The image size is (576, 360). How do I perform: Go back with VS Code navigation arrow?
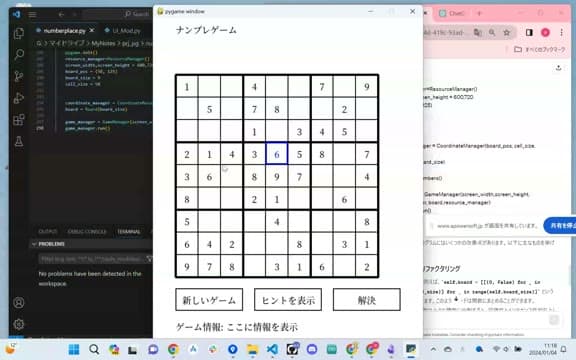[x=61, y=14]
